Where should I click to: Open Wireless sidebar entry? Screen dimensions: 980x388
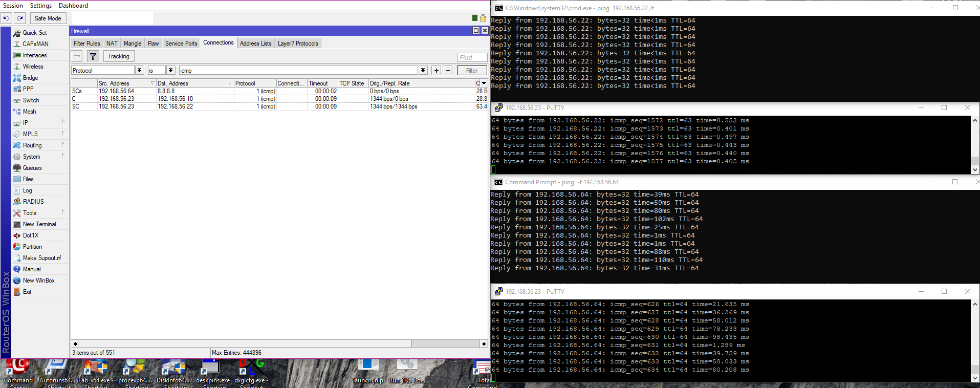tap(33, 67)
